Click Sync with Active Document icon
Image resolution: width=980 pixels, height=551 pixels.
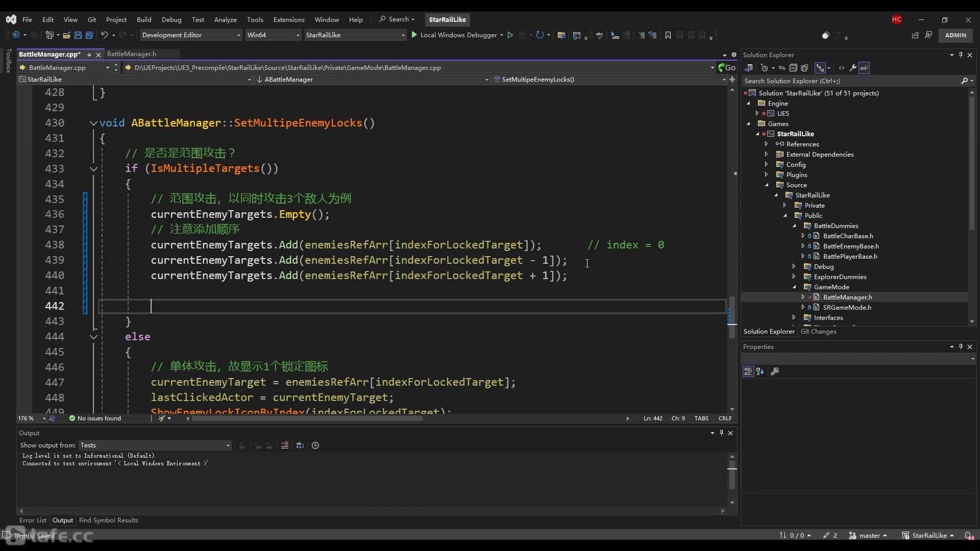coord(781,68)
